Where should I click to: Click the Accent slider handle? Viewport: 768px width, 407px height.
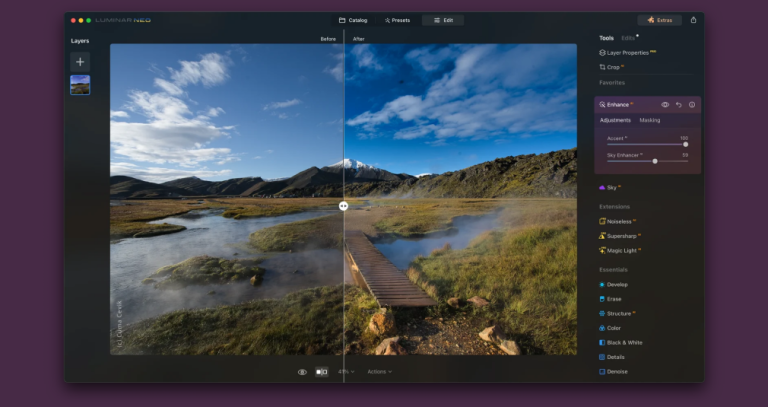[x=685, y=144]
